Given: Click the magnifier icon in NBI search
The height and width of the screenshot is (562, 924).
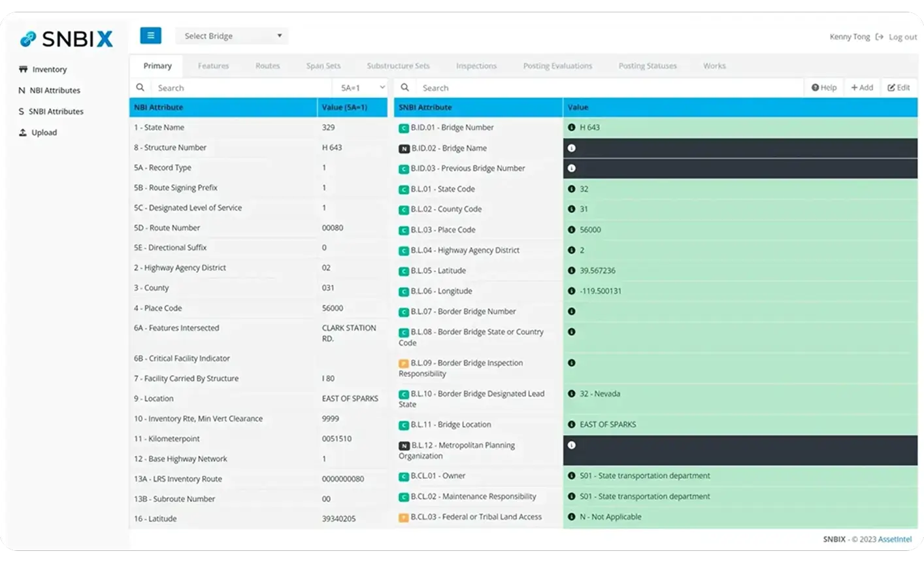Looking at the screenshot, I should coord(140,88).
